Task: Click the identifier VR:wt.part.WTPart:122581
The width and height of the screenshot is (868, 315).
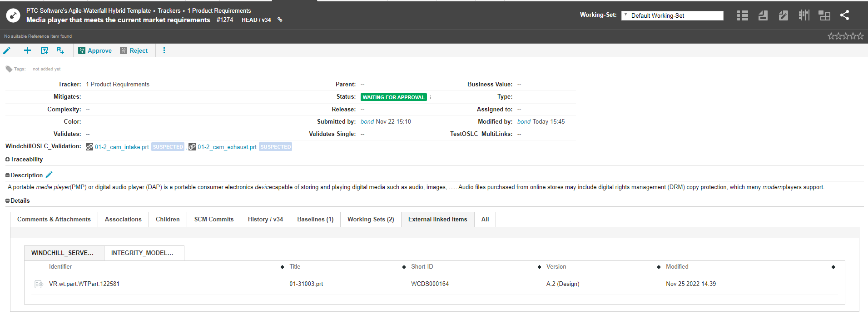Action: (84, 284)
